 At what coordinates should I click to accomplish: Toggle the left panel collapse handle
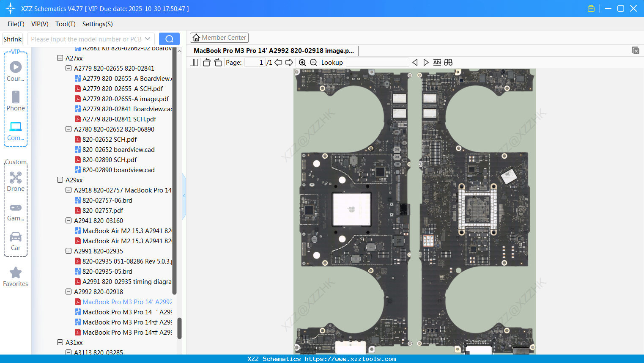(x=184, y=196)
